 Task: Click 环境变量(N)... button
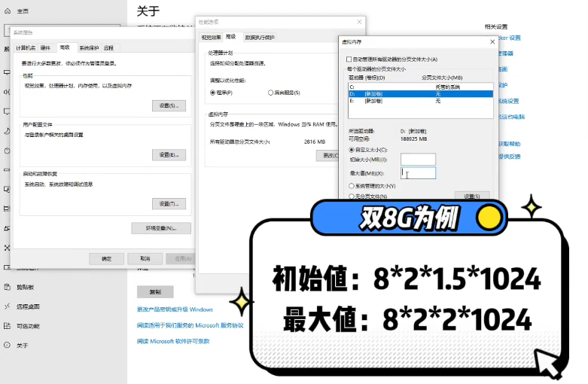click(x=162, y=228)
